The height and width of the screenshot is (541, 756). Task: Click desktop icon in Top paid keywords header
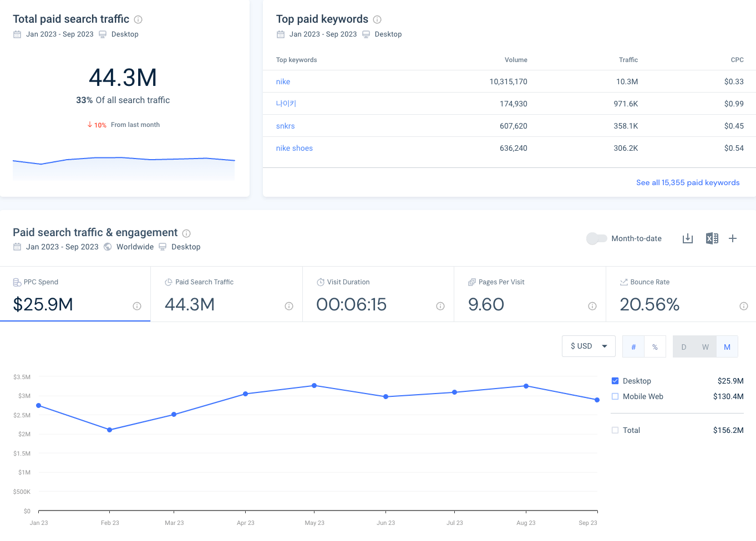[x=366, y=34]
